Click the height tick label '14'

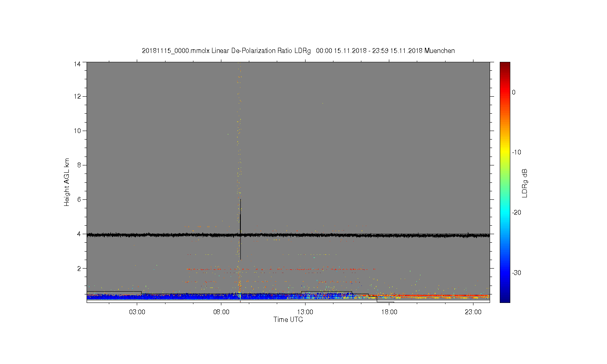pos(77,64)
